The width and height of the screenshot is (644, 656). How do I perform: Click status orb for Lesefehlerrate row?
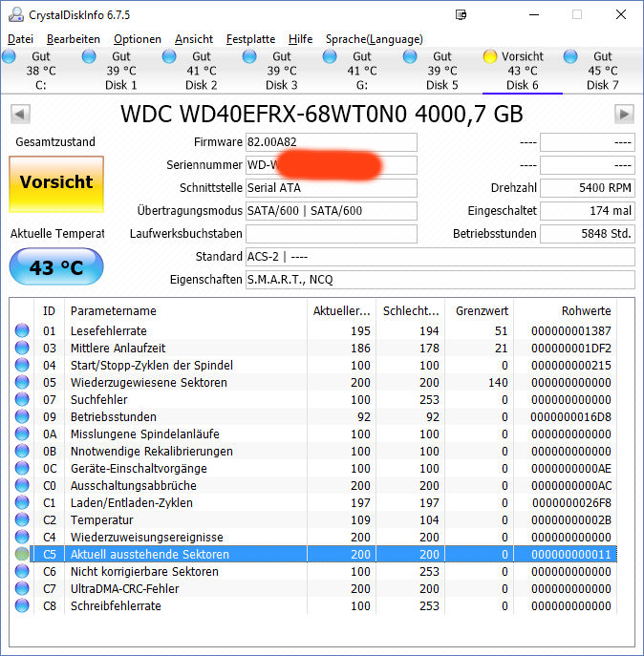click(x=22, y=330)
